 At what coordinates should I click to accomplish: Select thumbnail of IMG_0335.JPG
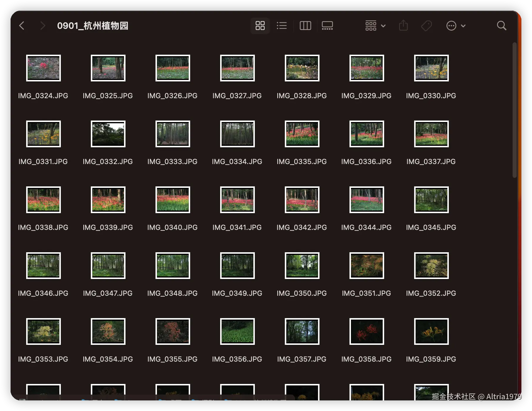coord(302,134)
